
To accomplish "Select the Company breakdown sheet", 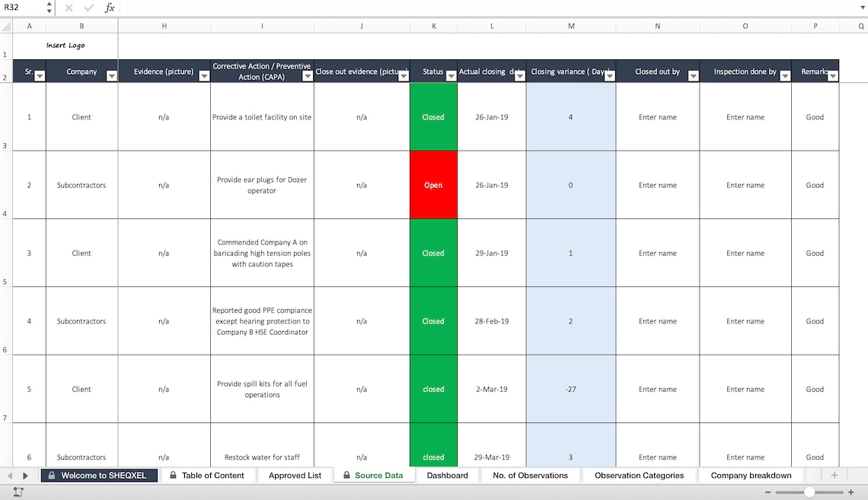I will point(752,475).
